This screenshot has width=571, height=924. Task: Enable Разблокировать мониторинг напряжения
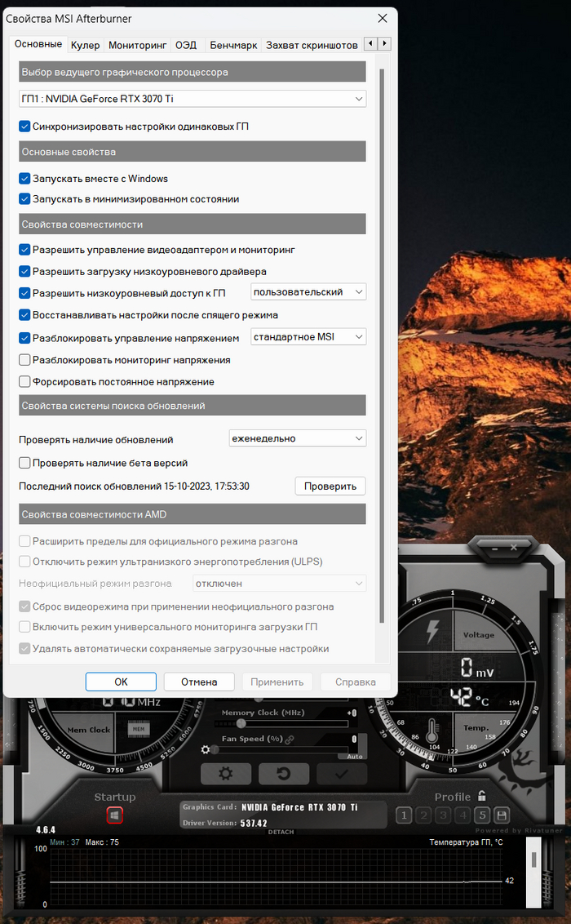point(24,360)
